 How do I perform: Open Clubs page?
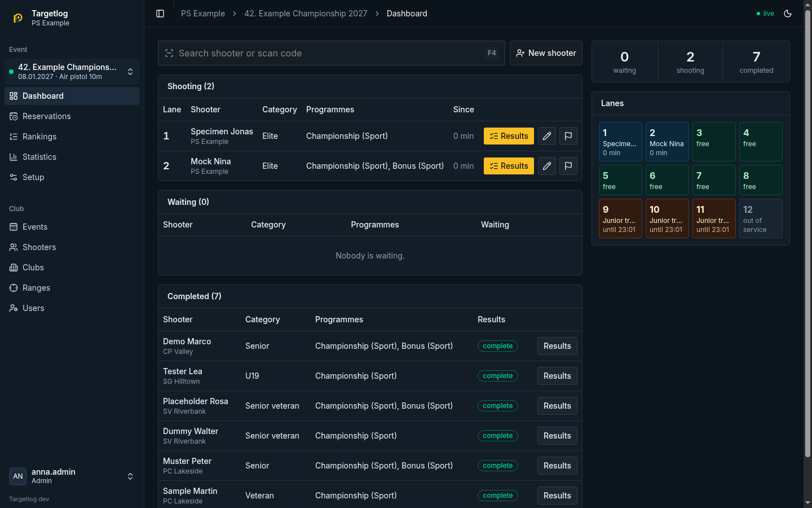pyautogui.click(x=72, y=268)
